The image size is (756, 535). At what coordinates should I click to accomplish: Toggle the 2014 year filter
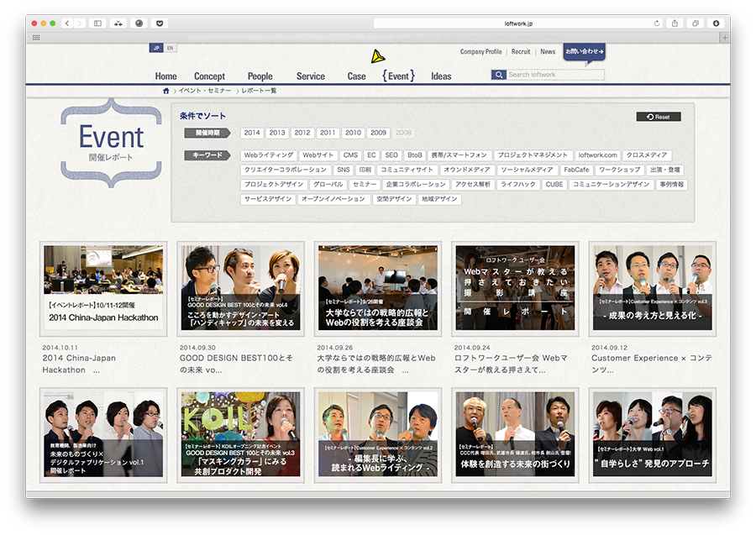coord(252,133)
